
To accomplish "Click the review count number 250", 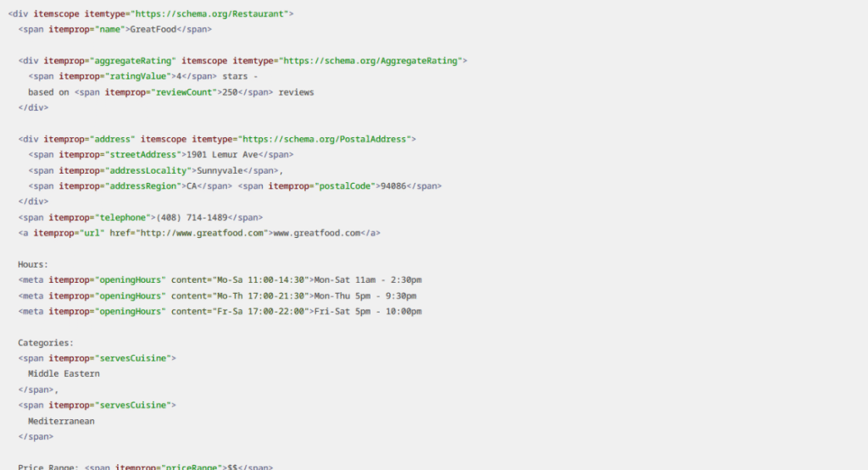I will tap(228, 92).
